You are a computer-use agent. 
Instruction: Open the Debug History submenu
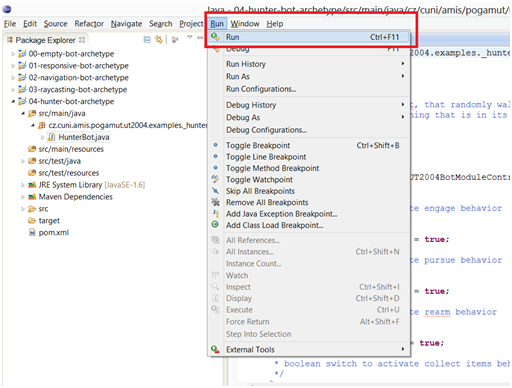pyautogui.click(x=309, y=105)
